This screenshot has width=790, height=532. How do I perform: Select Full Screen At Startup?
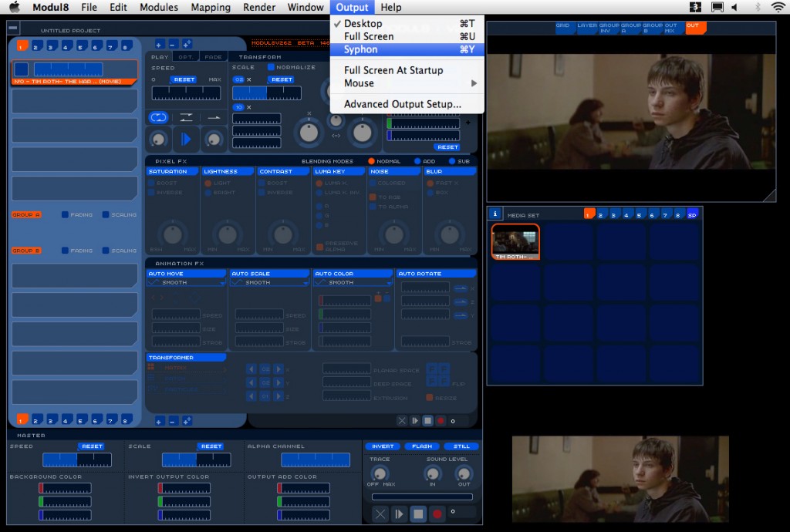point(407,70)
